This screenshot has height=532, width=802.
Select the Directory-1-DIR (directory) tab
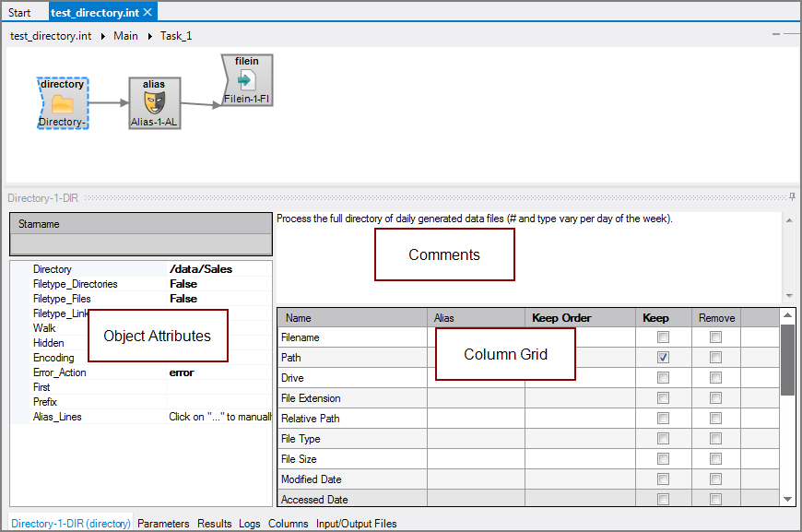[71, 524]
